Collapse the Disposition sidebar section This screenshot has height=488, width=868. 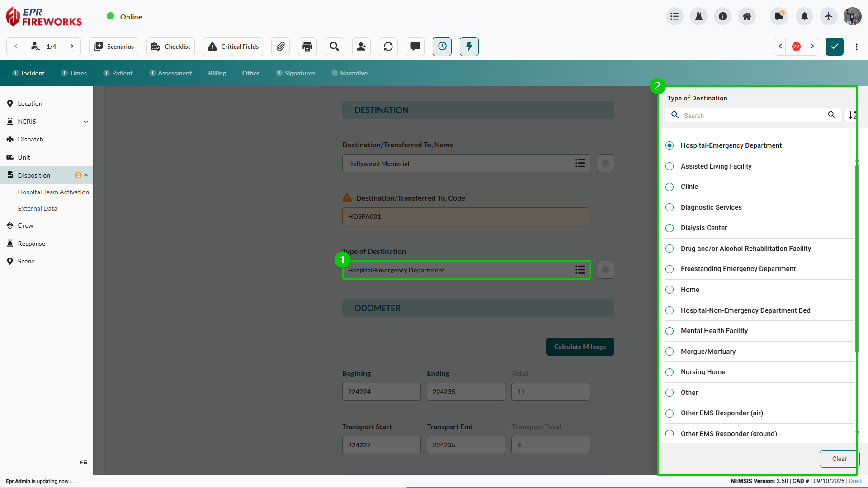(x=86, y=175)
